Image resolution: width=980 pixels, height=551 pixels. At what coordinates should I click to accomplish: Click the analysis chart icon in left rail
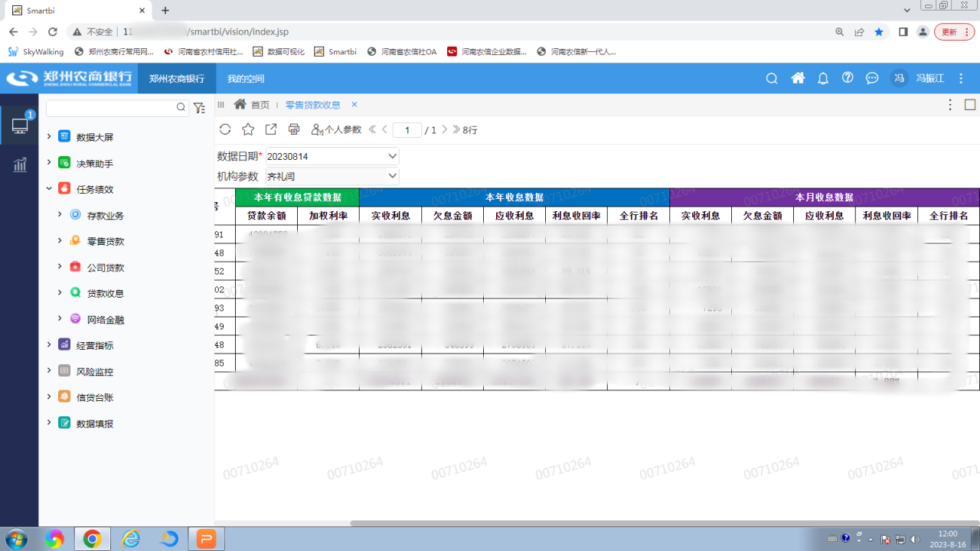point(20,165)
